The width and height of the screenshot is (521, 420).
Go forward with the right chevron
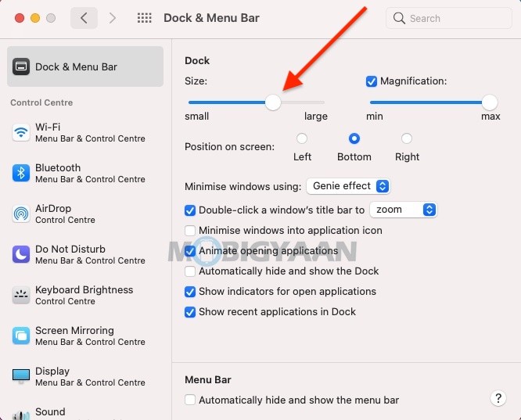113,18
